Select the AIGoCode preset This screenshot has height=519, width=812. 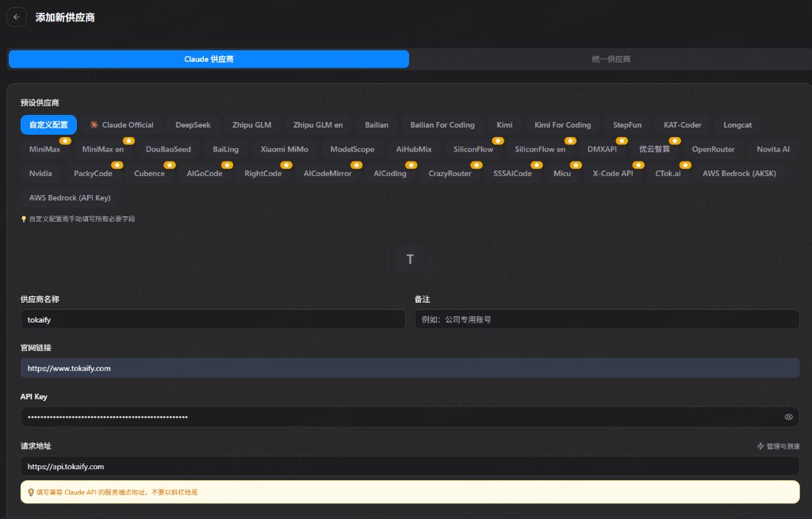point(205,174)
